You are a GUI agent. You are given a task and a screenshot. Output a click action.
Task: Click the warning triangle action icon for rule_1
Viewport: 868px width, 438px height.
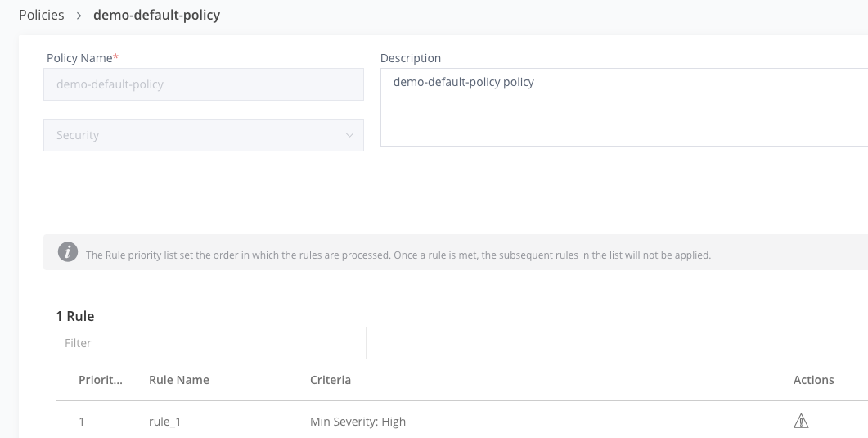point(801,422)
